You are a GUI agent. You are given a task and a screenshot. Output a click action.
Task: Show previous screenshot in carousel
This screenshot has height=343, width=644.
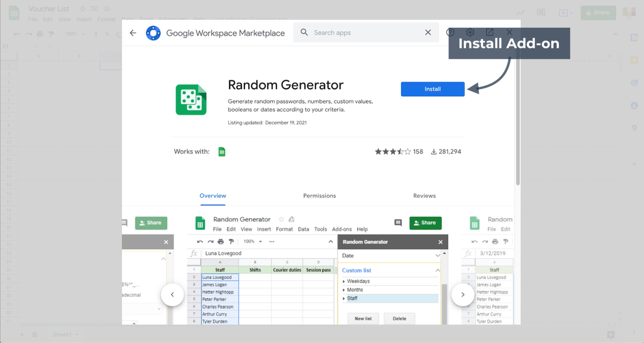pyautogui.click(x=172, y=295)
